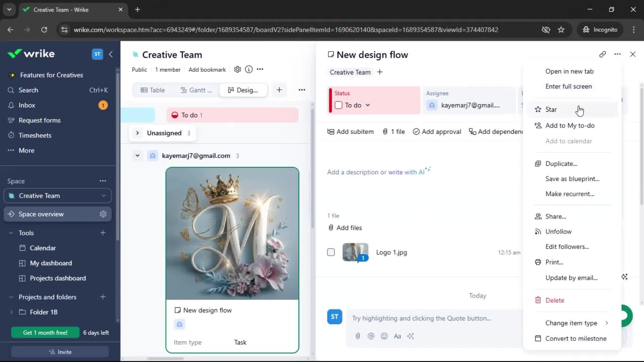644x362 pixels.
Task: Collapse the Wrike sidebar with arrow
Action: pyautogui.click(x=111, y=54)
